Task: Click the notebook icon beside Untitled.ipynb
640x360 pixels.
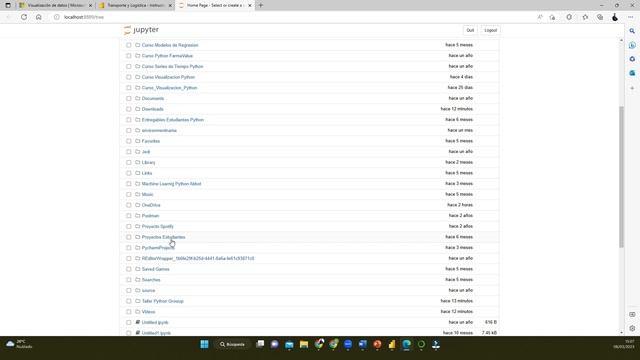Action: 138,322
